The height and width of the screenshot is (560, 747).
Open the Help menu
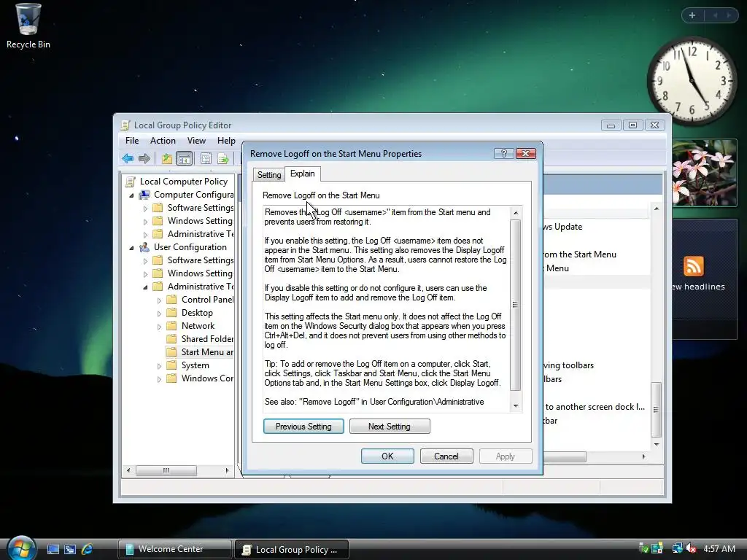click(x=226, y=141)
